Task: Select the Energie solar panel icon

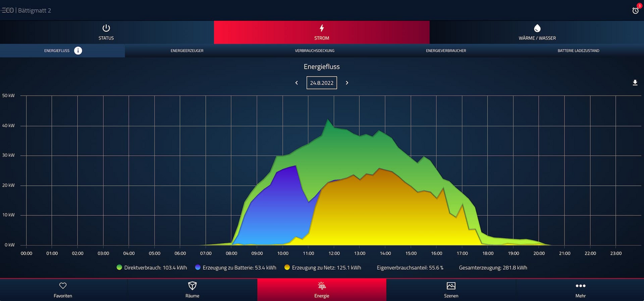Action: click(321, 286)
